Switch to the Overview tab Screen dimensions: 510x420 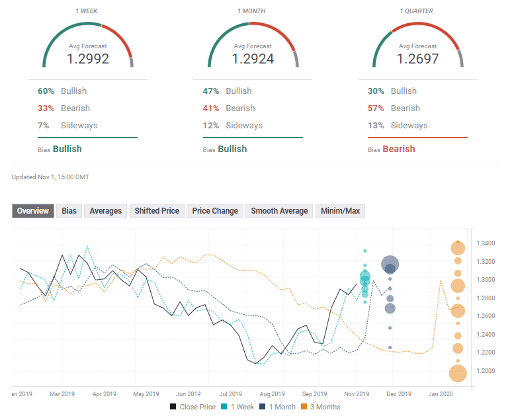pos(33,211)
